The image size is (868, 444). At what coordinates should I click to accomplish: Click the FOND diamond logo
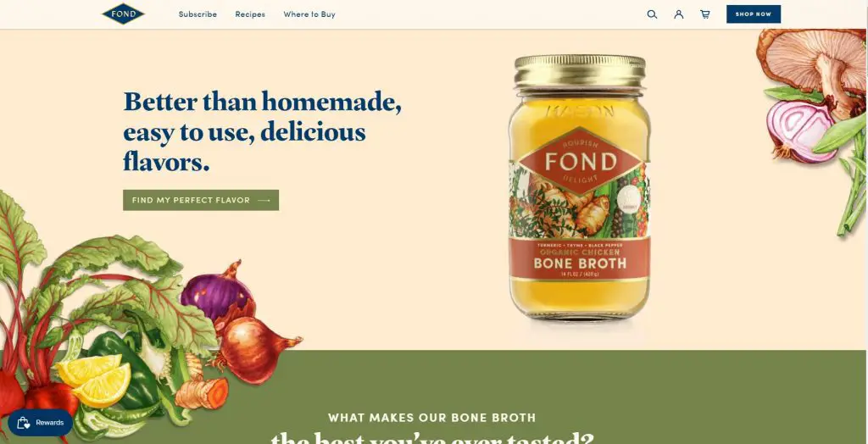point(123,14)
